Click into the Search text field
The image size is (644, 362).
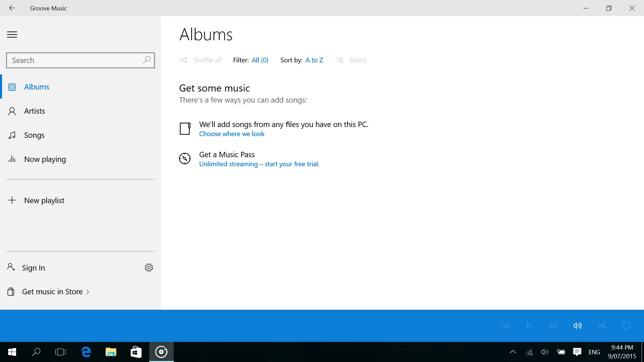point(74,60)
